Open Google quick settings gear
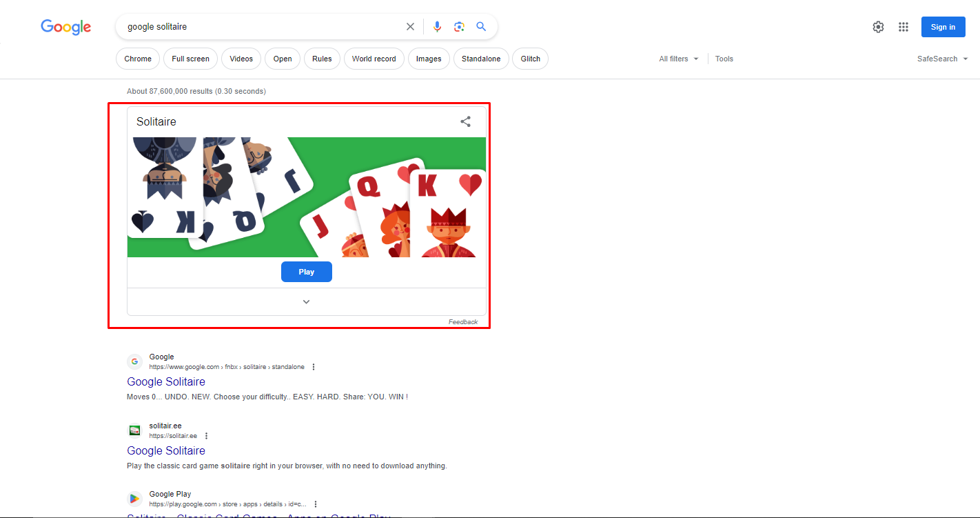 [878, 27]
